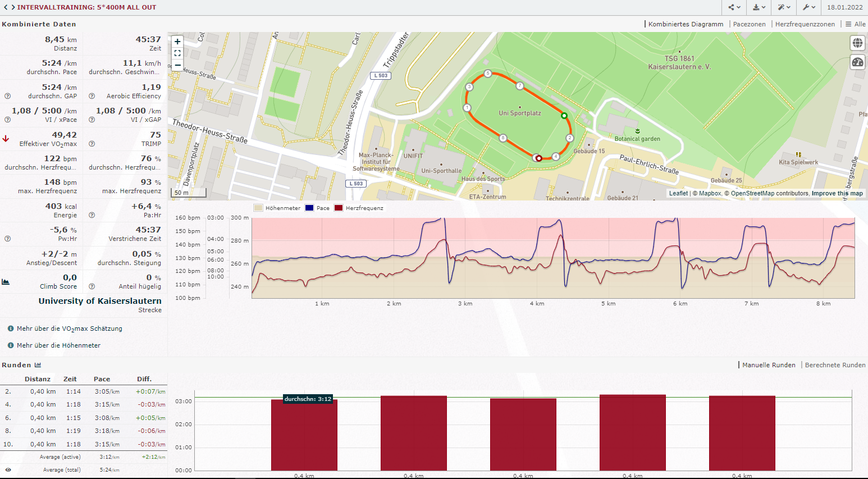Go to next activity with right arrow
This screenshot has width=868, height=479.
(12, 7)
